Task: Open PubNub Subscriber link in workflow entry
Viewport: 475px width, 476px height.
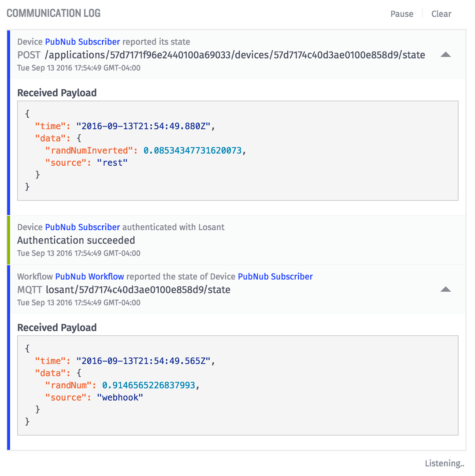Action: point(275,277)
